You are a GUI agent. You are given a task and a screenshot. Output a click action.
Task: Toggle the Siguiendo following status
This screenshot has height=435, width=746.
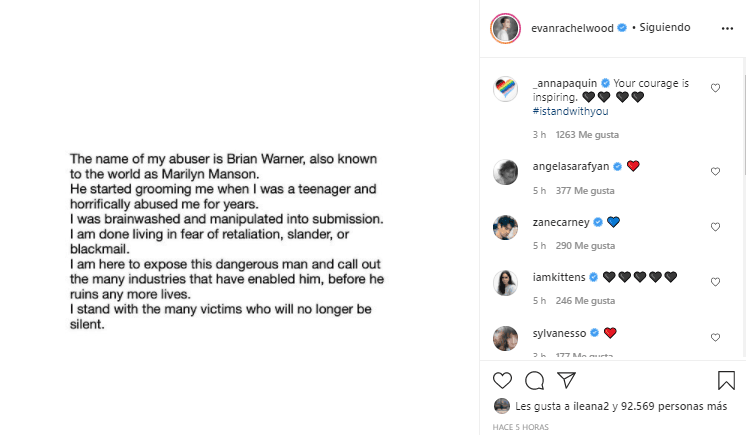pyautogui.click(x=663, y=28)
